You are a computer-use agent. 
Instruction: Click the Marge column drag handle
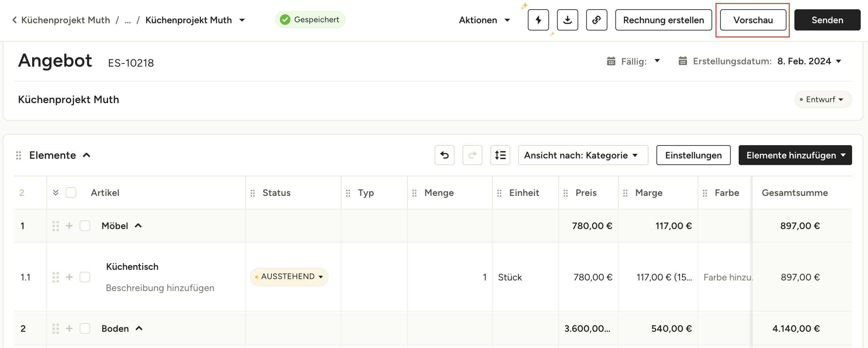click(625, 193)
